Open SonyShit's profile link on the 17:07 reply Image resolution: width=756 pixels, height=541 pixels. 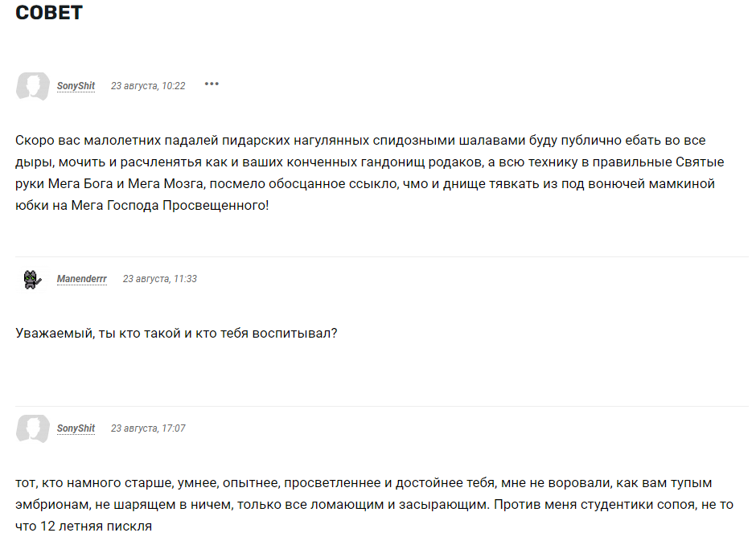pyautogui.click(x=76, y=428)
